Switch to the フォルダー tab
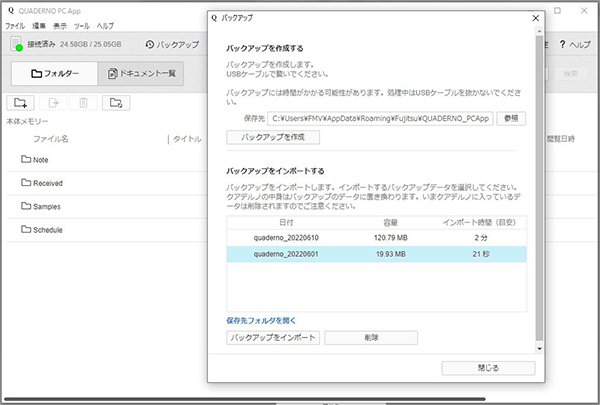 click(54, 73)
